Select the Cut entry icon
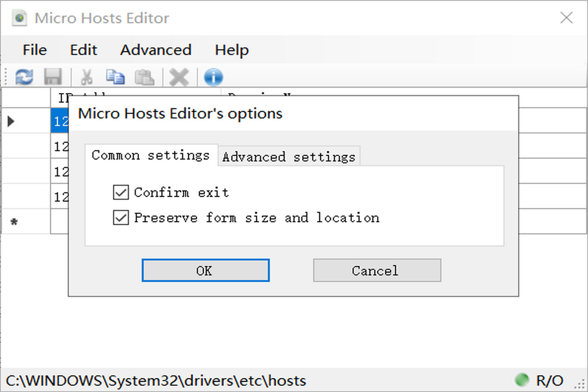This screenshot has height=392, width=588. point(86,77)
